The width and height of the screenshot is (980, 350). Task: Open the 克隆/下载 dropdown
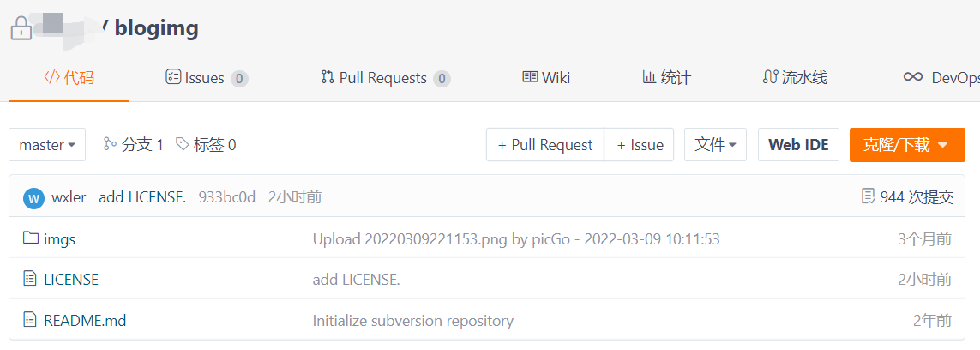[906, 145]
